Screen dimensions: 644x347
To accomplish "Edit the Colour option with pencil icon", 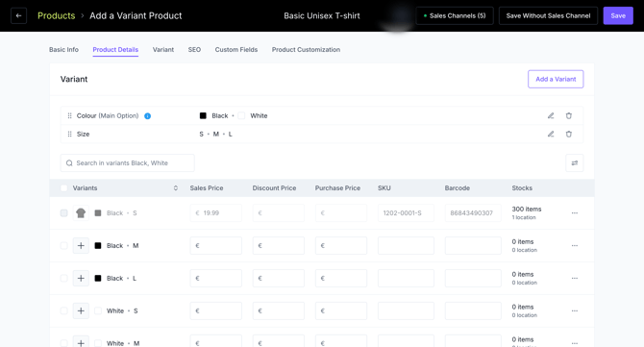I will tap(551, 115).
